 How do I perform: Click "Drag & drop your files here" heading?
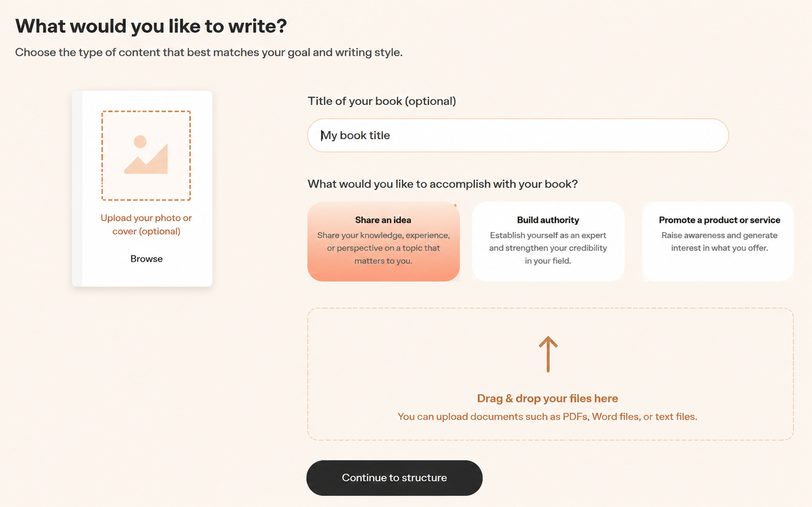pyautogui.click(x=548, y=399)
